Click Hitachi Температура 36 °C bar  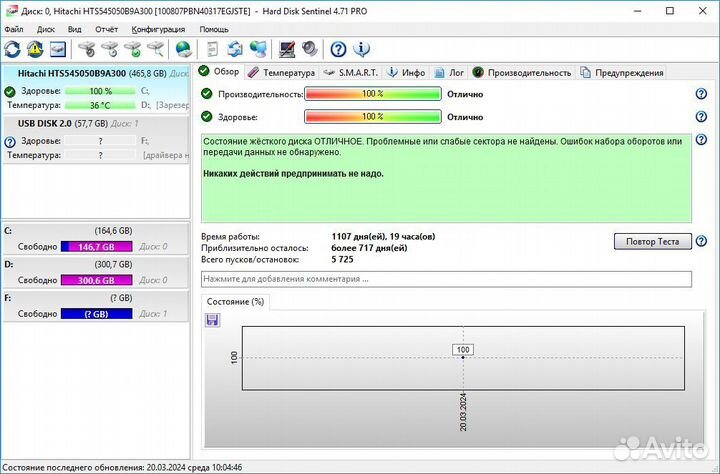coord(100,105)
